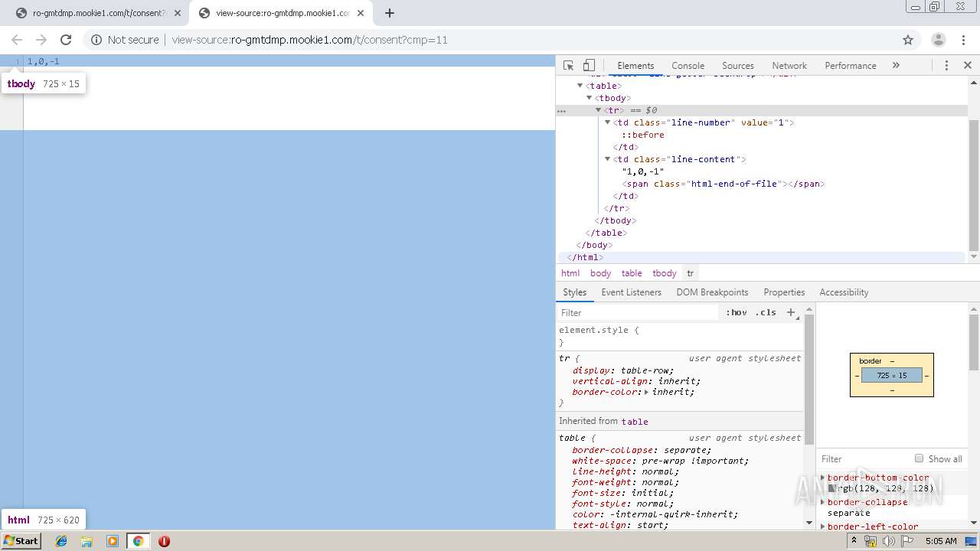Open the Performance tab
The height and width of the screenshot is (551, 980).
pyautogui.click(x=851, y=66)
